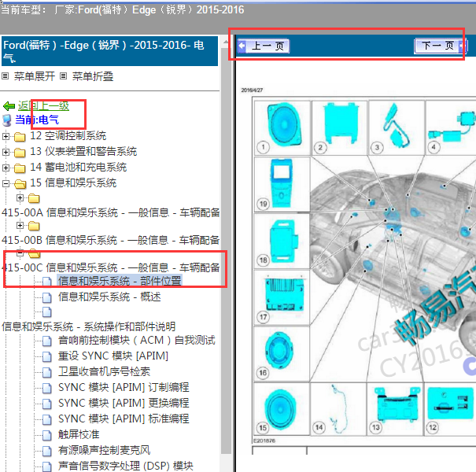The height and width of the screenshot is (472, 476).
Task: Click the 2016/4/27 date on the diagram
Action: tap(252, 90)
